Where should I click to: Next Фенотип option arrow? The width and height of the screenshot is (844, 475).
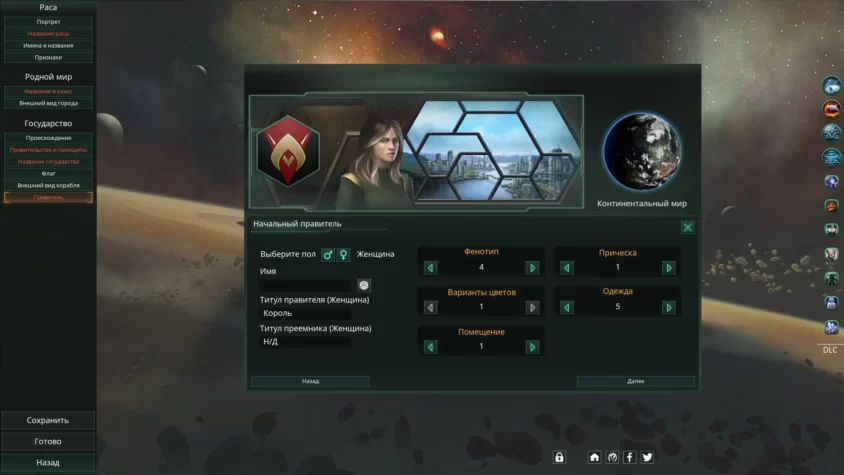tap(532, 268)
